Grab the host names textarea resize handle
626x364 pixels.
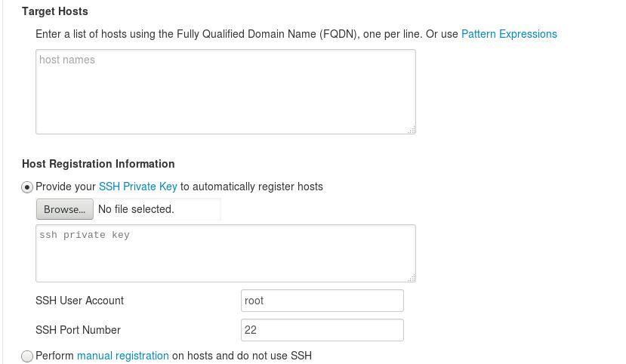click(x=412, y=130)
